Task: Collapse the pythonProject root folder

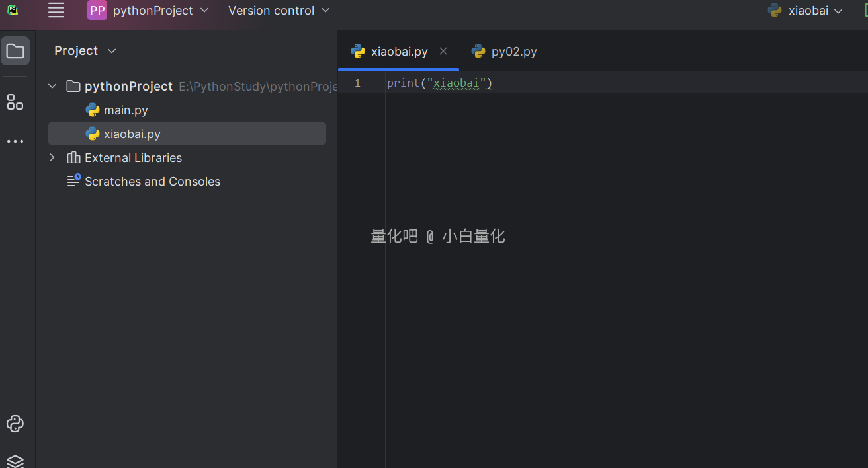Action: pos(52,87)
